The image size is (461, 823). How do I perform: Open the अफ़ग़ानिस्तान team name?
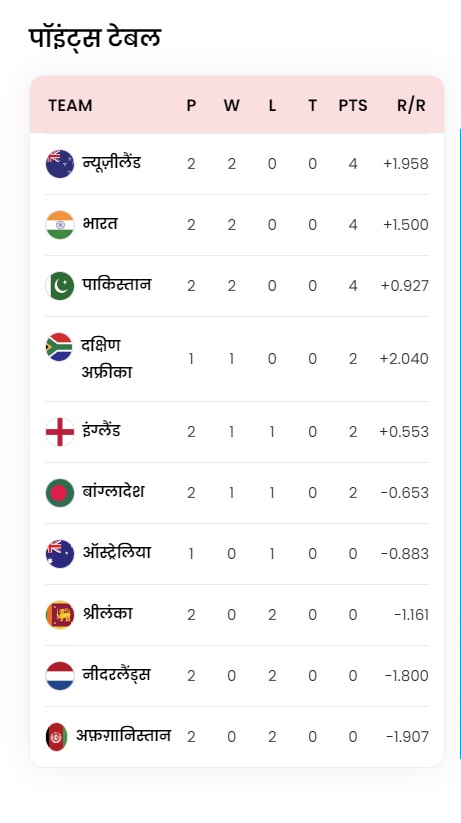123,735
